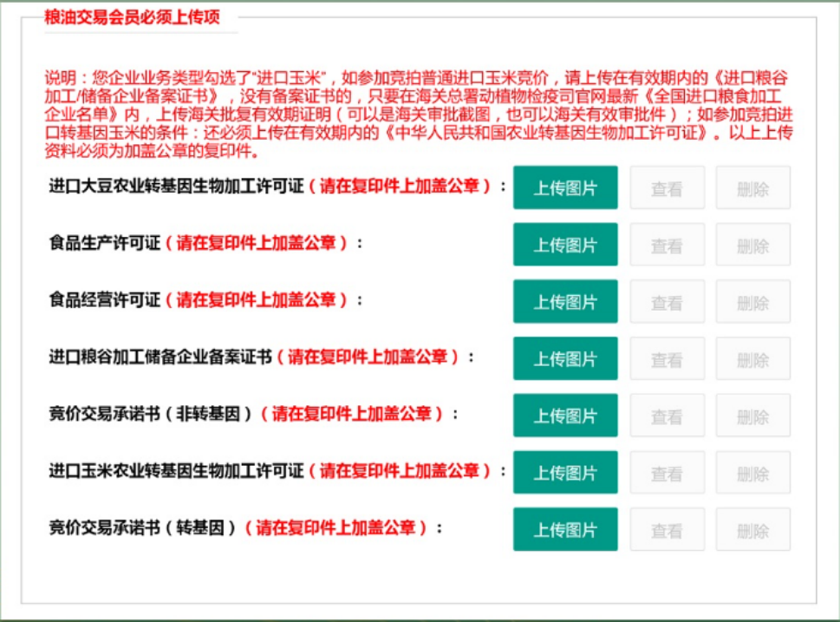View the 竞价交易承诺书（非转基因）upload
This screenshot has height=622, width=840.
click(x=667, y=416)
